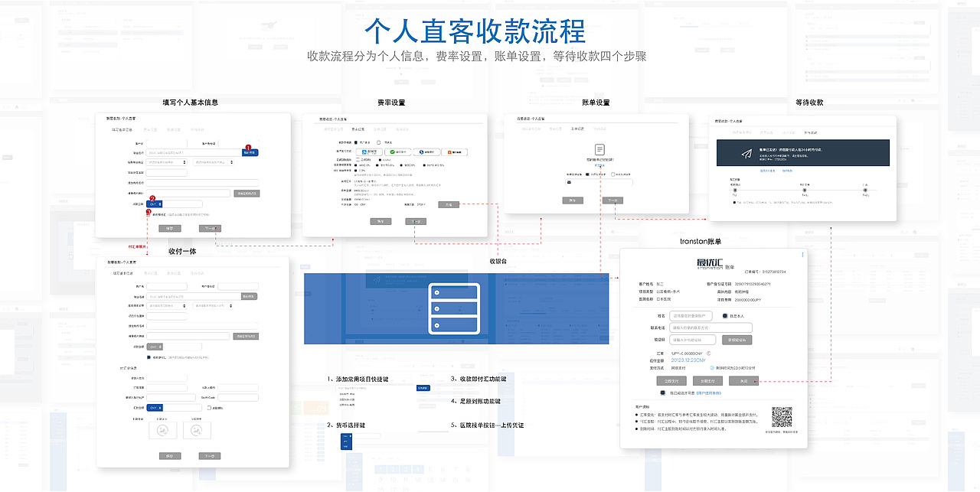Select the orange payment method icon in fee settings
This screenshot has width=980, height=492.
tap(449, 152)
